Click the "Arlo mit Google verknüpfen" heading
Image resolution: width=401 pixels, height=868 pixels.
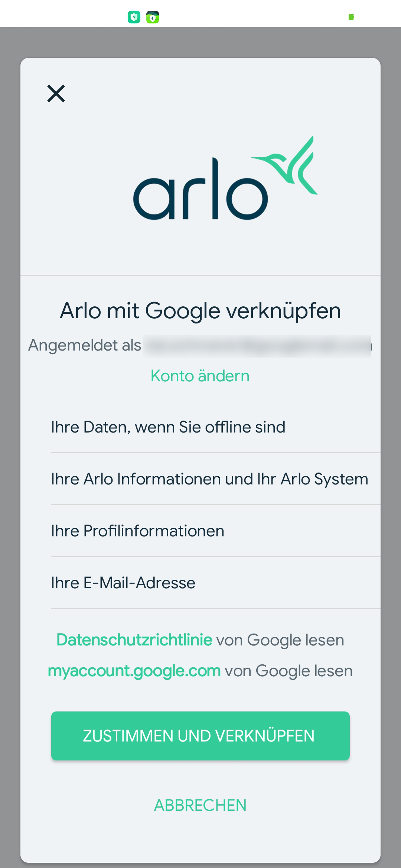coord(200,310)
